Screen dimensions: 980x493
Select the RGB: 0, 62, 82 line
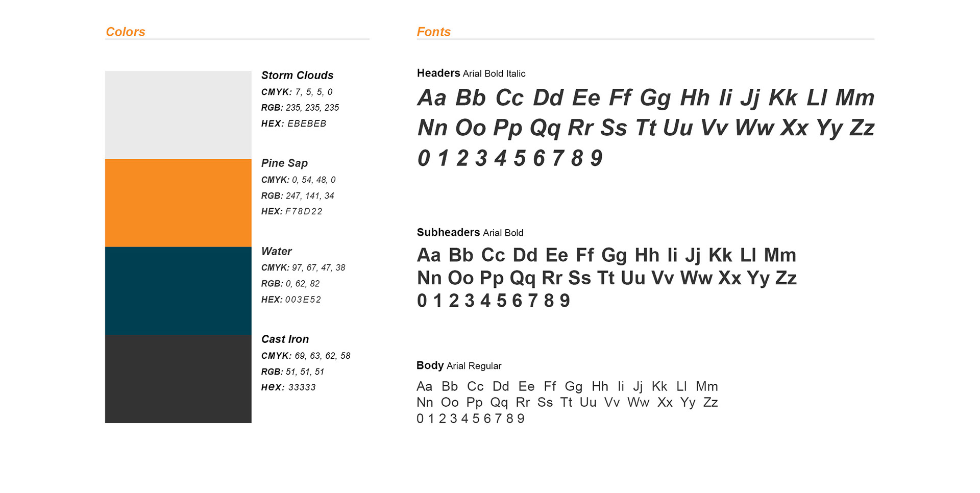pyautogui.click(x=290, y=284)
